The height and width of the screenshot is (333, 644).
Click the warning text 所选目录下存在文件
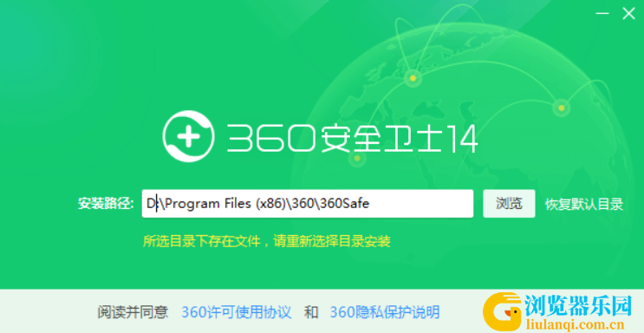pyautogui.click(x=202, y=241)
